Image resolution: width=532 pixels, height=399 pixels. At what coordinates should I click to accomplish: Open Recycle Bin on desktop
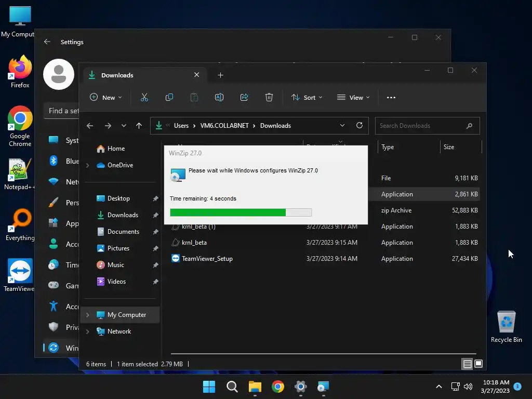[506, 327]
